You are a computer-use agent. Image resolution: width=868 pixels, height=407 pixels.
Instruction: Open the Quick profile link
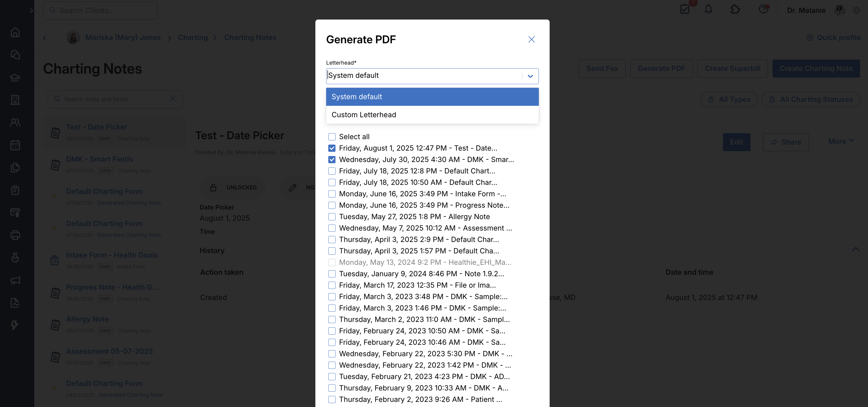[833, 38]
